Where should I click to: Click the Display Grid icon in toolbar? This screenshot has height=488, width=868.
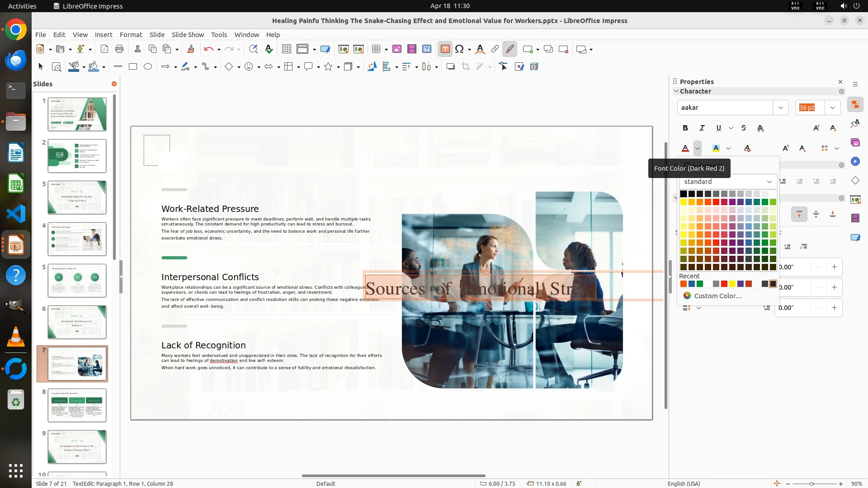point(286,49)
